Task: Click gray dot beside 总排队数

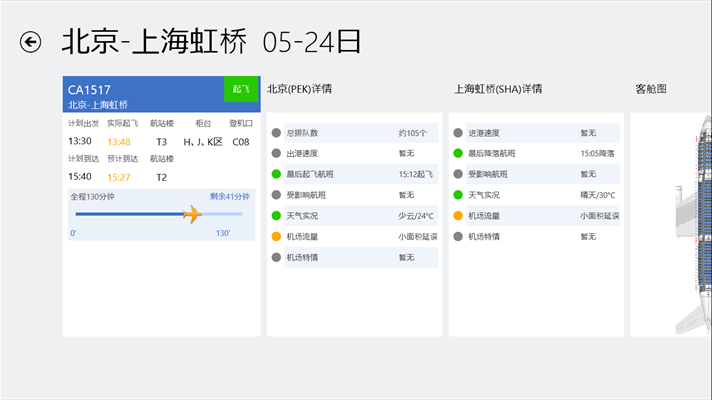Action: [276, 132]
